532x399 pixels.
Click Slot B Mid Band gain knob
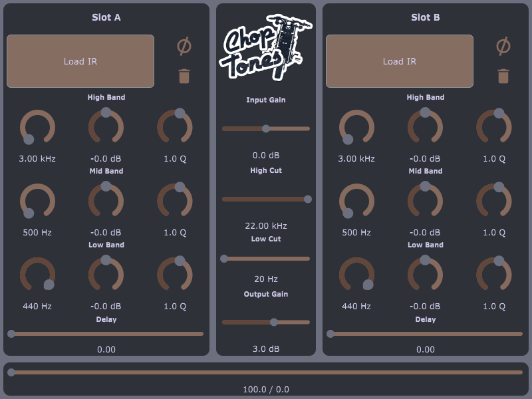click(425, 199)
